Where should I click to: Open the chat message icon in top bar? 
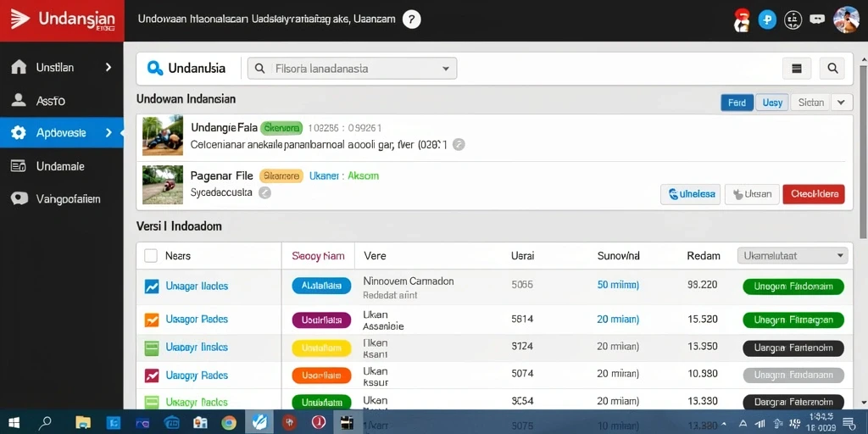click(817, 19)
